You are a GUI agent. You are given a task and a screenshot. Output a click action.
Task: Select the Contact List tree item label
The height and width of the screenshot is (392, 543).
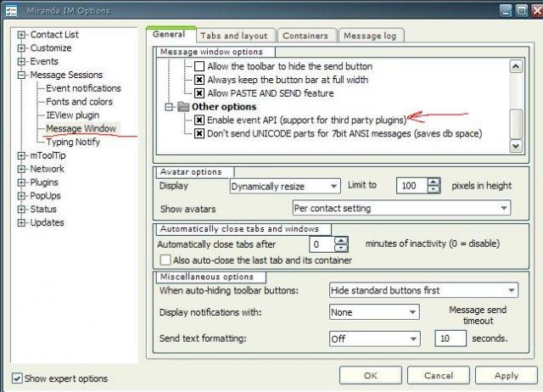pos(54,35)
